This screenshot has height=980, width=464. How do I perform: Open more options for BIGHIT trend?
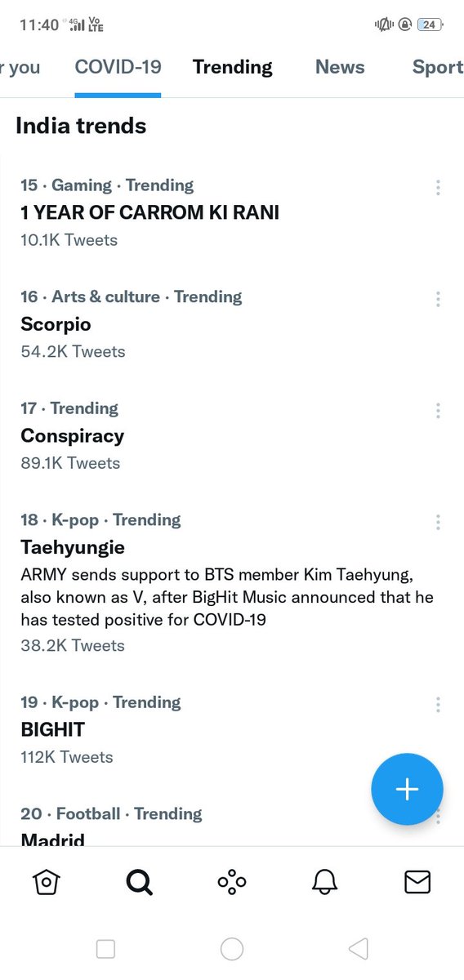pyautogui.click(x=438, y=705)
